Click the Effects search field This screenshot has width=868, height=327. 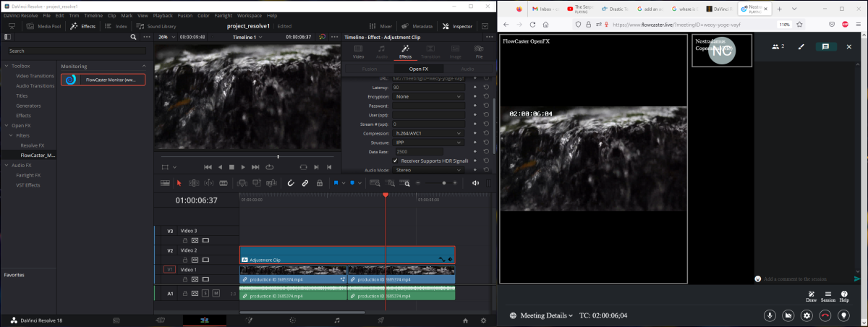click(76, 51)
